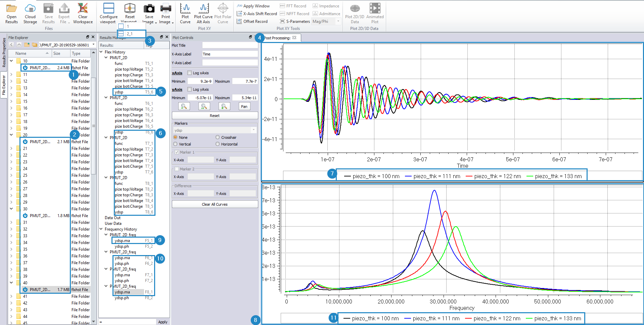644x325 pixels.
Task: Sort File Explorer by Type column
Action: click(x=81, y=53)
